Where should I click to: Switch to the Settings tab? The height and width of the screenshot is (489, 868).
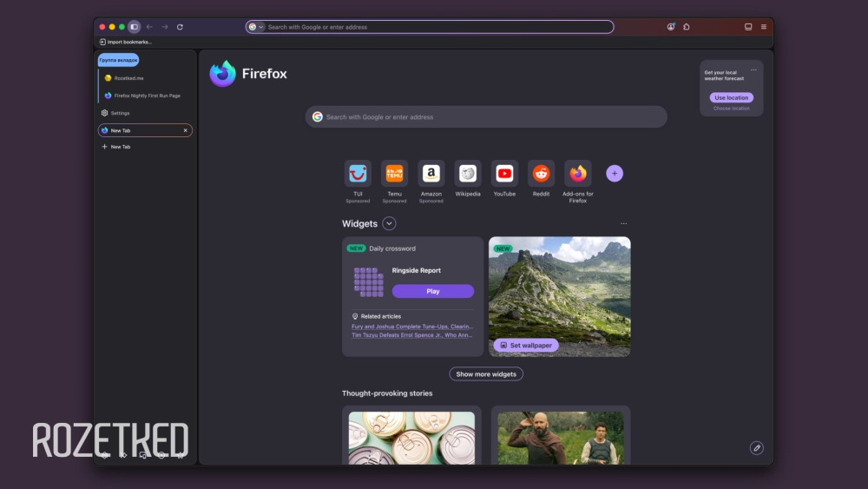point(145,113)
